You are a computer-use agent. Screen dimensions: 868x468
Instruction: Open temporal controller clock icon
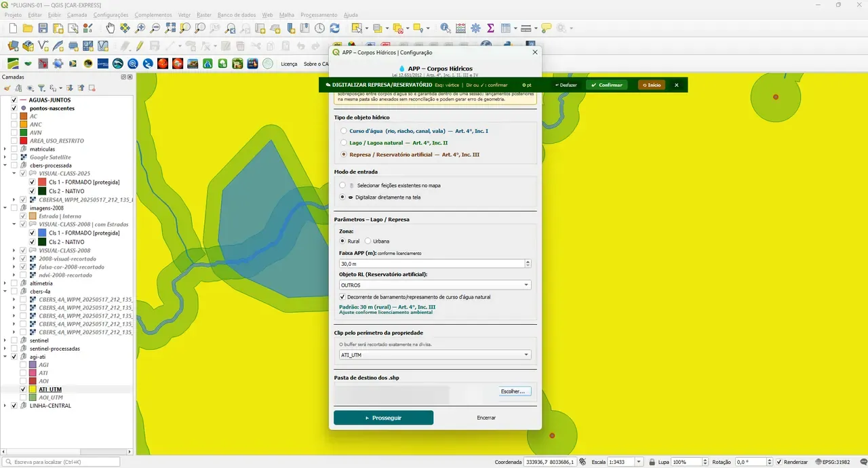[x=319, y=28]
